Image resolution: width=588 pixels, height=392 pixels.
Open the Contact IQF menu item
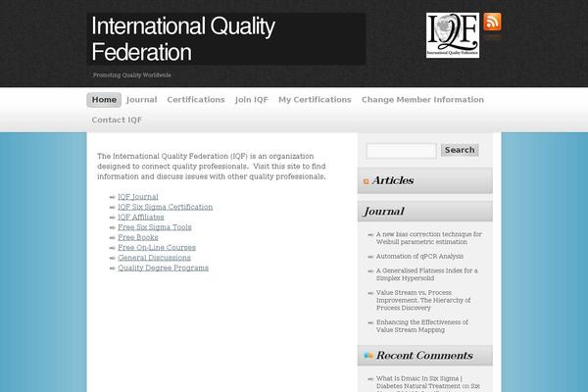117,120
